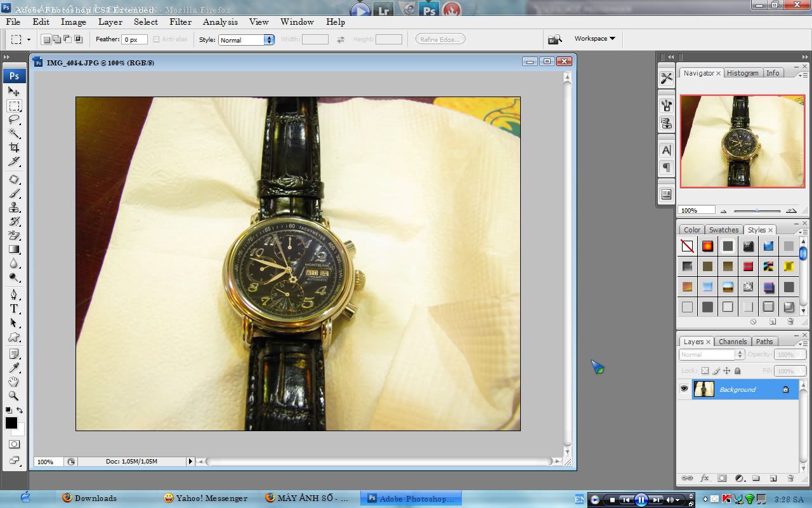Open the Workspace dropdown
This screenshot has width=812, height=508.
tap(594, 39)
